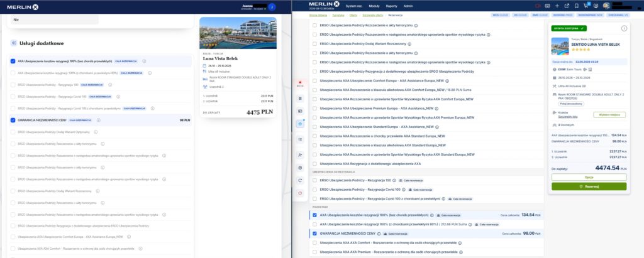Click the refresh icon in sidebar

(x=300, y=180)
